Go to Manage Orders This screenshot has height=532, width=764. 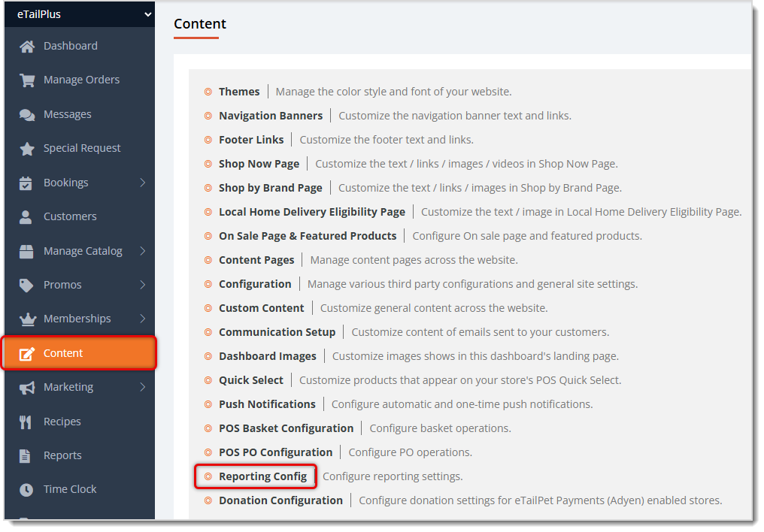coord(81,80)
